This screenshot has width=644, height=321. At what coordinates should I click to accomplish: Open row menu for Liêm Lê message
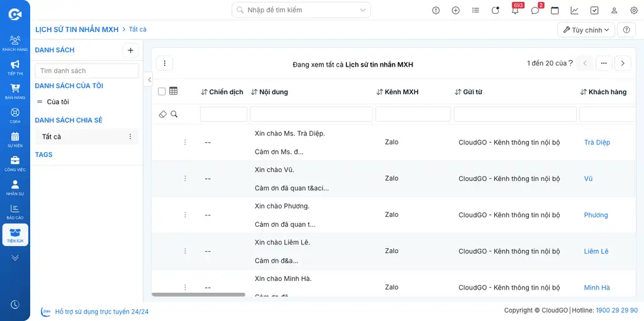(186, 251)
